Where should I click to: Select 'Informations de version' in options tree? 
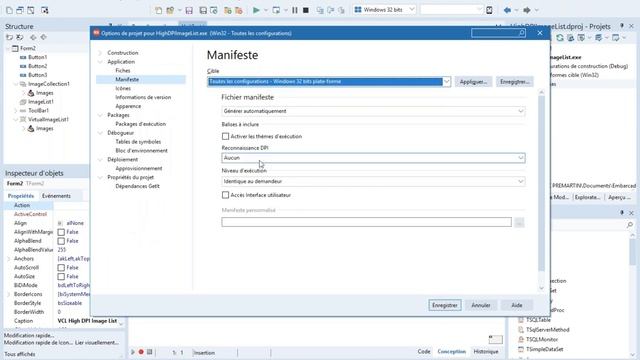tap(143, 97)
